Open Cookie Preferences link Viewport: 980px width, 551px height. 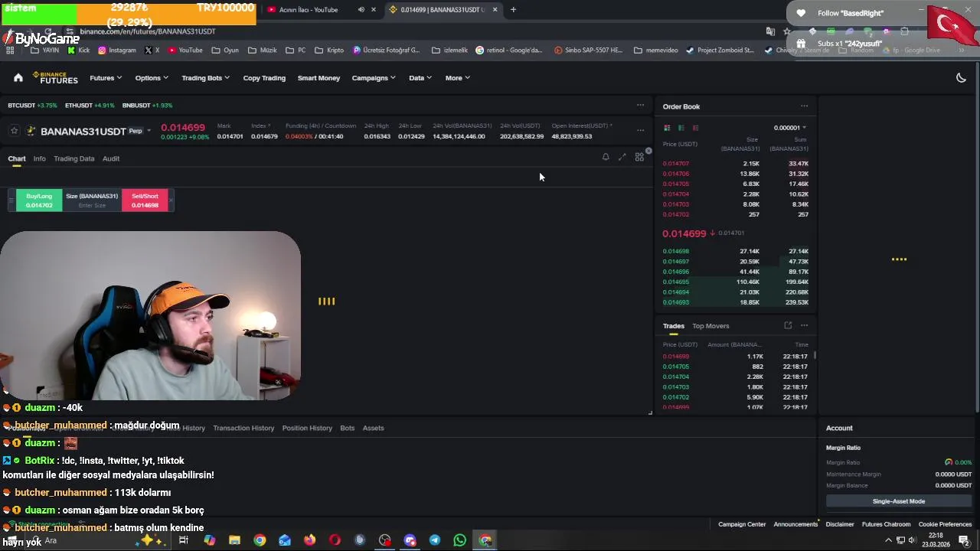(x=945, y=524)
